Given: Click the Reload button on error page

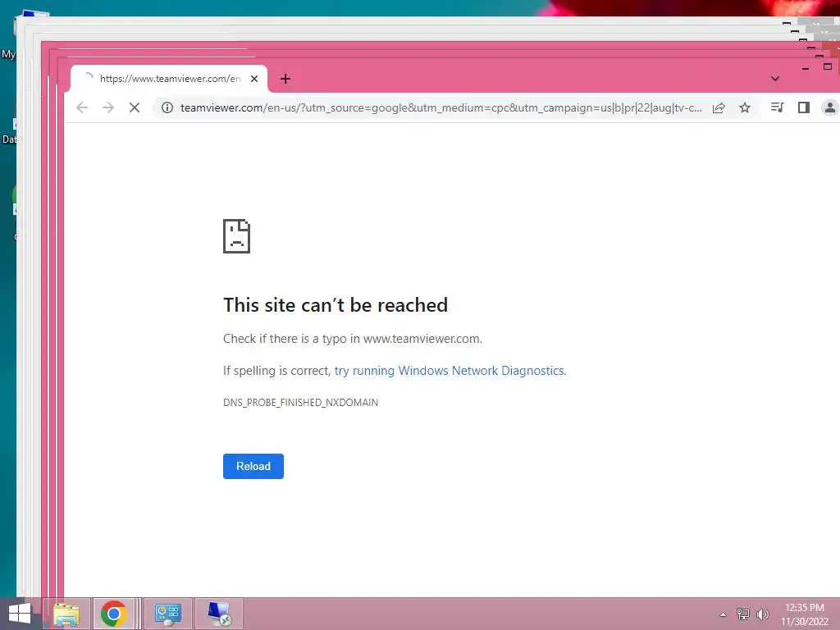Looking at the screenshot, I should [253, 466].
